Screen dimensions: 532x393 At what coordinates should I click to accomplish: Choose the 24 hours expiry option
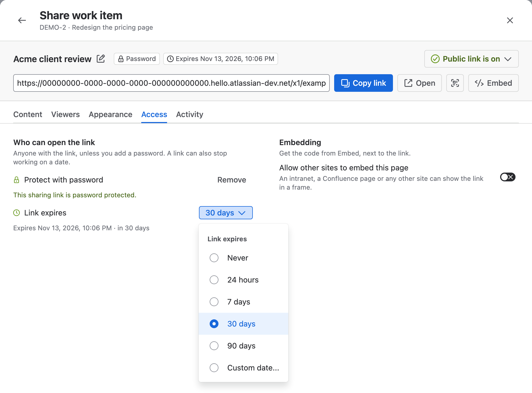coord(243,280)
